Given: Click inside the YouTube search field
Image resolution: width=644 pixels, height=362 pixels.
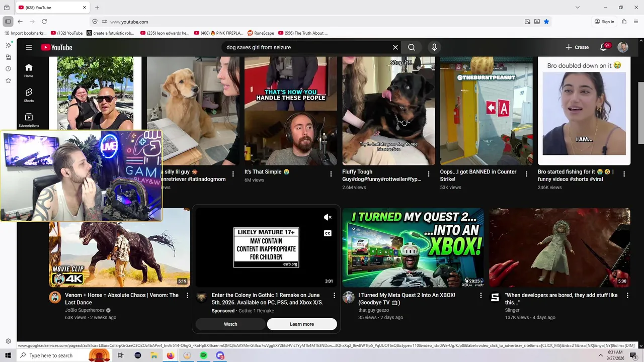Looking at the screenshot, I should click(307, 47).
